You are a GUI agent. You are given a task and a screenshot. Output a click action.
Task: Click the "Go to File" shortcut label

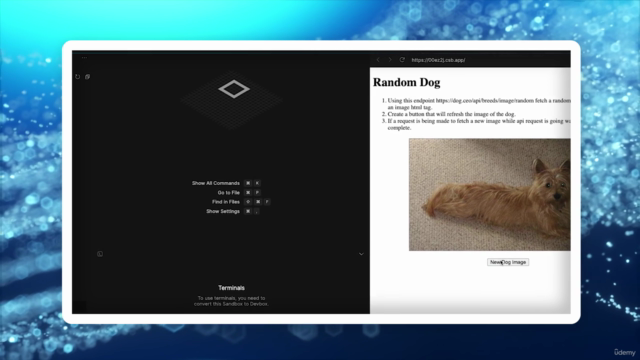(229, 193)
